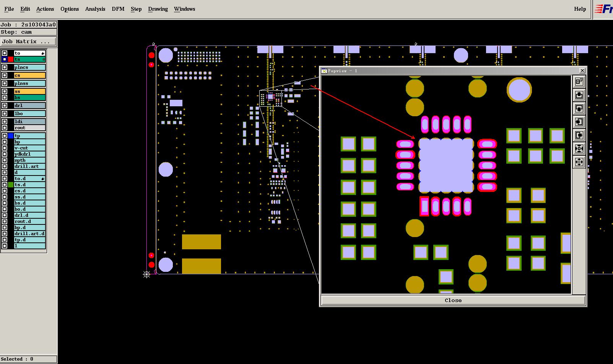613x364 pixels.
Task: Click the Job Matrix ... button
Action: click(28, 41)
